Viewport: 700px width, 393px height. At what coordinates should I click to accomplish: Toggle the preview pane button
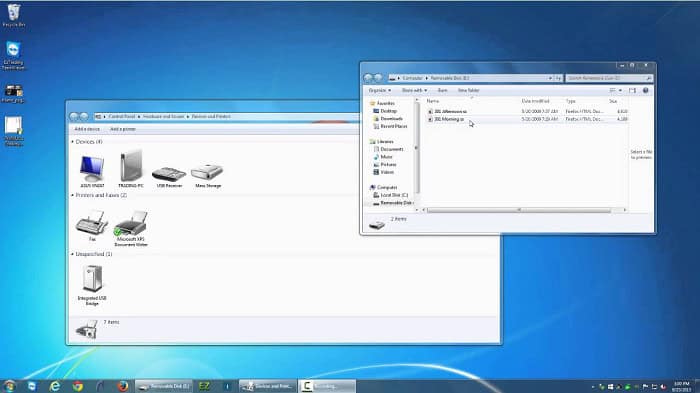[x=633, y=90]
